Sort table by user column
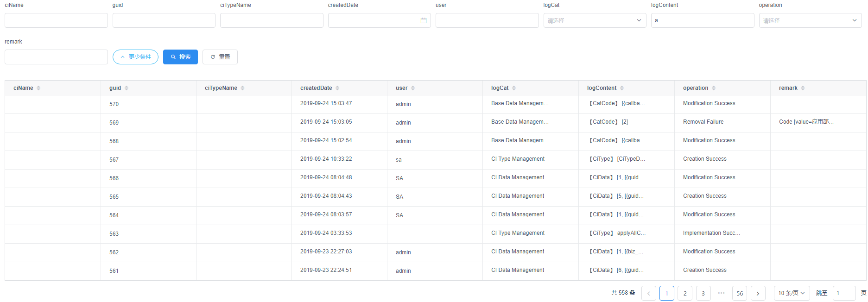This screenshot has height=302, width=868. point(413,88)
